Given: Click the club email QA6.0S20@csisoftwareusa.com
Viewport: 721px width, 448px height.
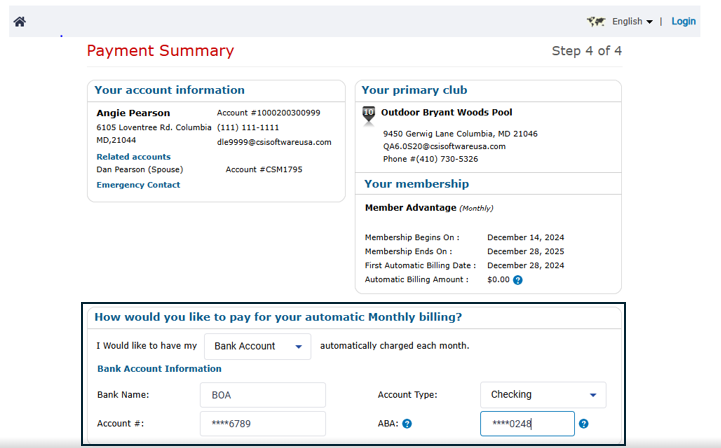Looking at the screenshot, I should pyautogui.click(x=444, y=146).
